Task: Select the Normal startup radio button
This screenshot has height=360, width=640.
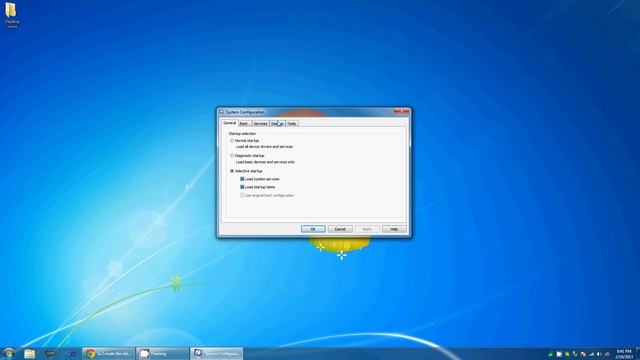Action: [x=232, y=140]
